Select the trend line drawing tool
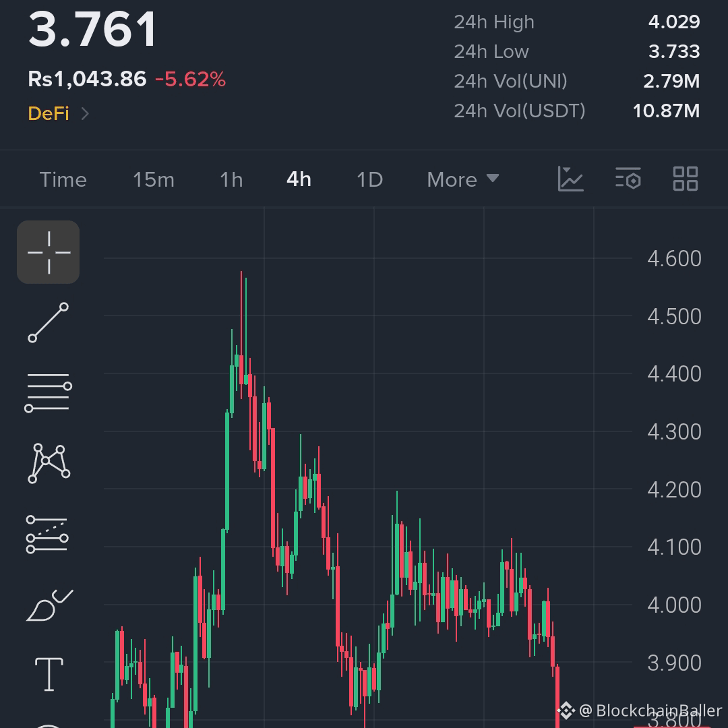The image size is (728, 728). [49, 323]
